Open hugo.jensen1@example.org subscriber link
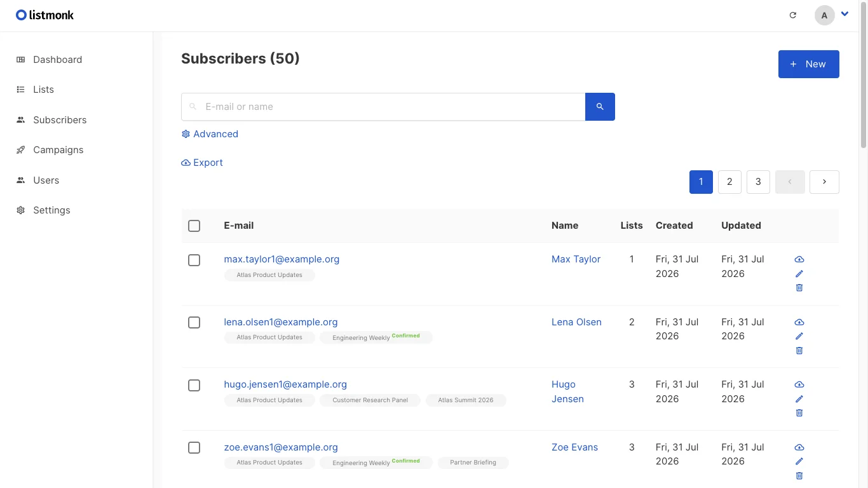 pyautogui.click(x=285, y=384)
